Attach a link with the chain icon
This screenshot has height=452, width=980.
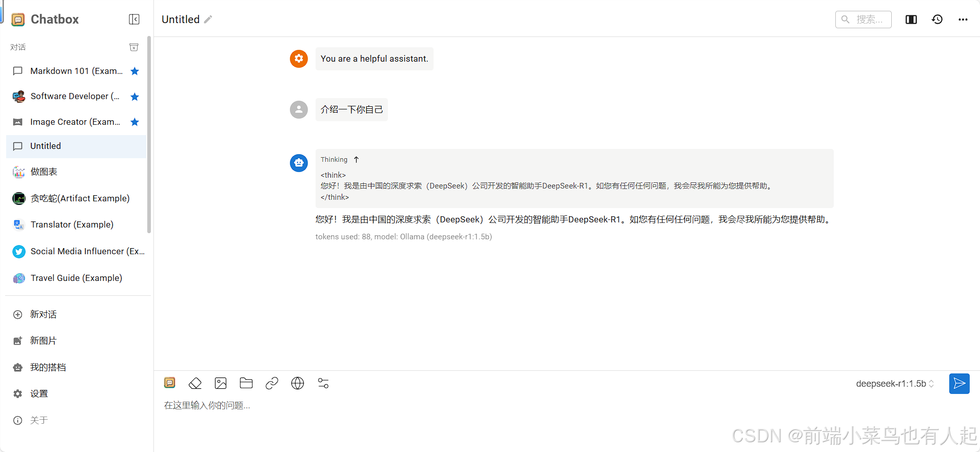(272, 383)
